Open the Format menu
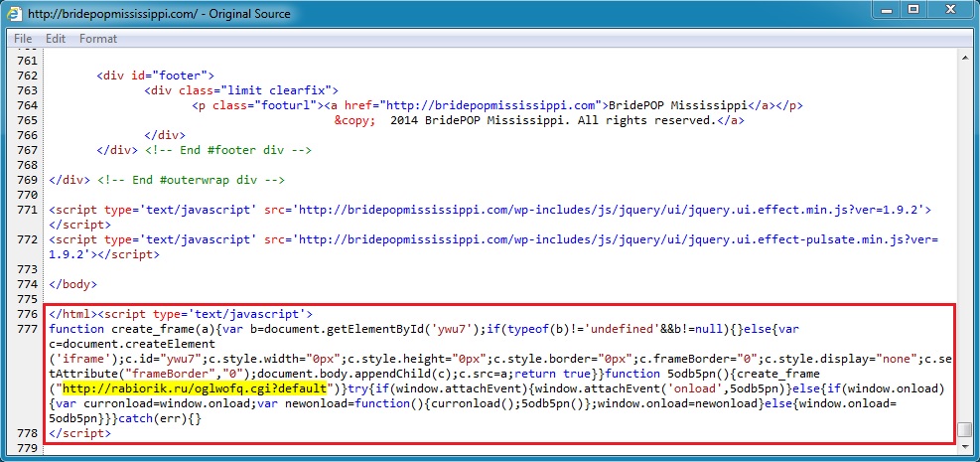The width and height of the screenshot is (980, 462). [98, 39]
